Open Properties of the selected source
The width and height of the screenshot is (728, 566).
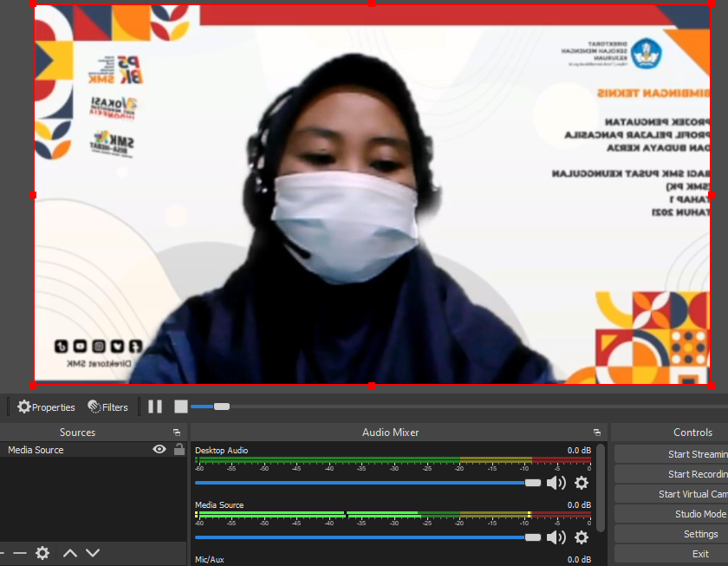click(46, 407)
